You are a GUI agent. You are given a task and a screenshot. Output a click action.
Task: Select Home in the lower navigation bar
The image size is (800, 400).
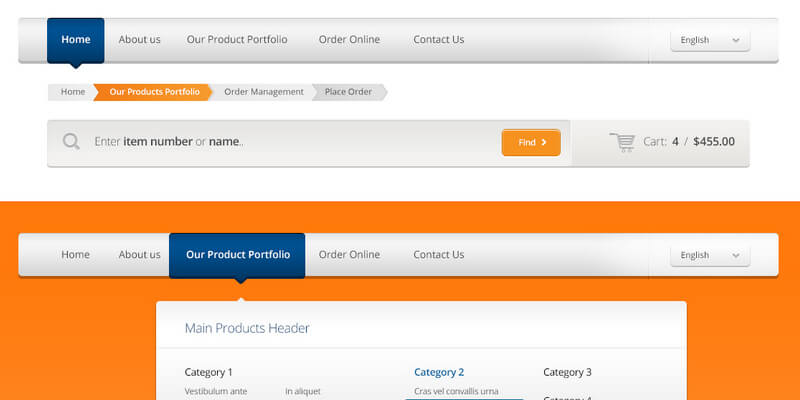[75, 255]
